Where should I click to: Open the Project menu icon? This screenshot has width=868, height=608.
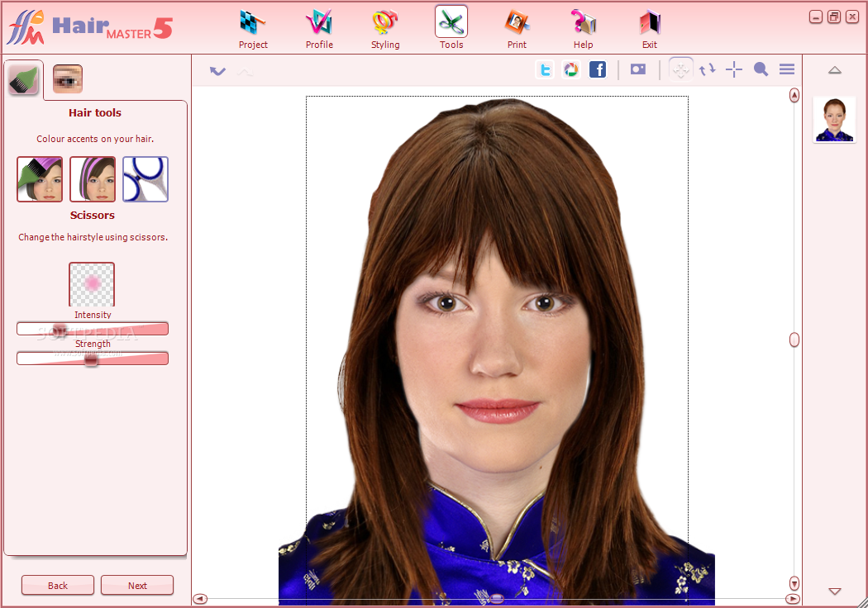[253, 30]
